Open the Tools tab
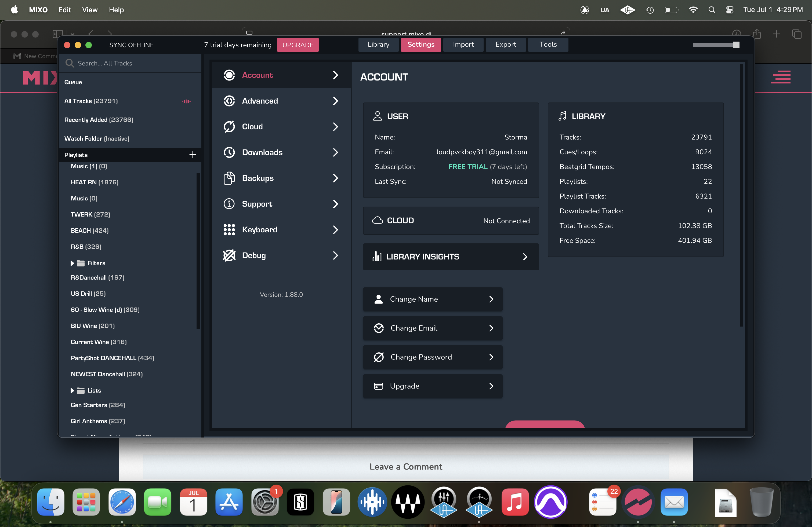 (548, 45)
